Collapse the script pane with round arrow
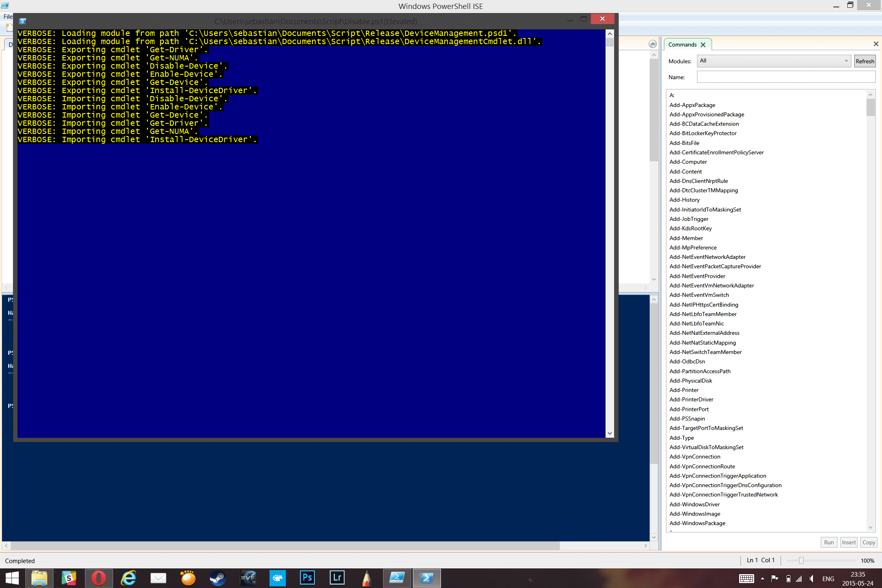This screenshot has height=588, width=882. tap(653, 44)
